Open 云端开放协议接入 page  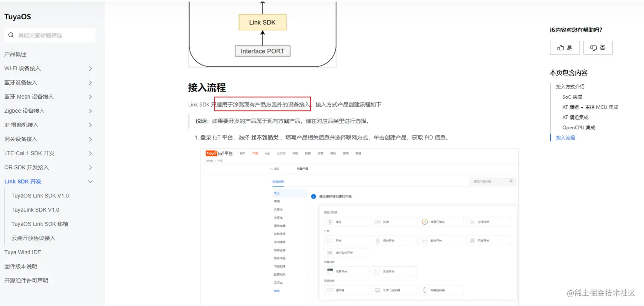coord(34,238)
